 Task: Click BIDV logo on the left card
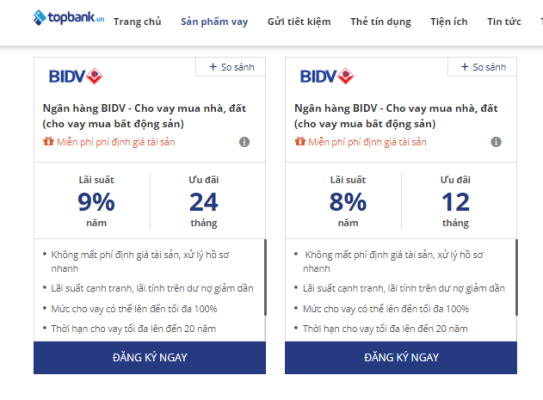pyautogui.click(x=76, y=77)
